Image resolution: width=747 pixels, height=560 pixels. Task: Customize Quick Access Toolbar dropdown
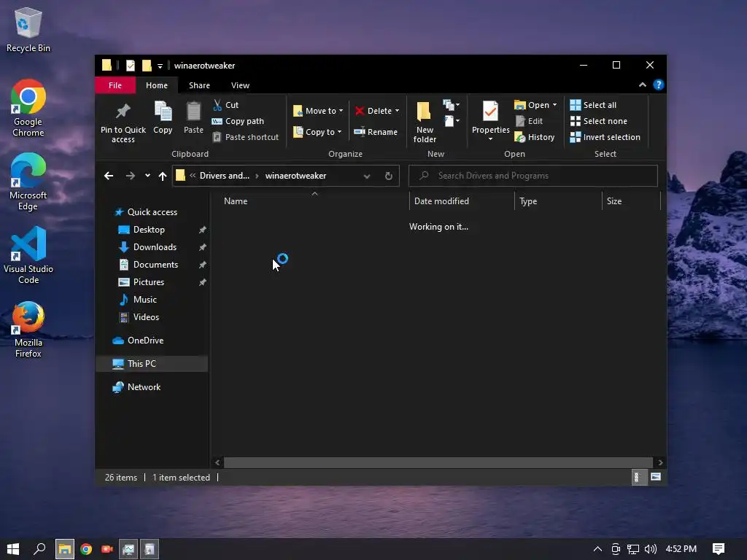[160, 66]
